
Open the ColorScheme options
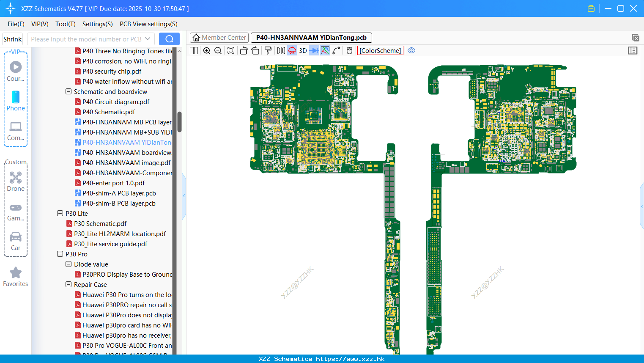click(x=380, y=50)
